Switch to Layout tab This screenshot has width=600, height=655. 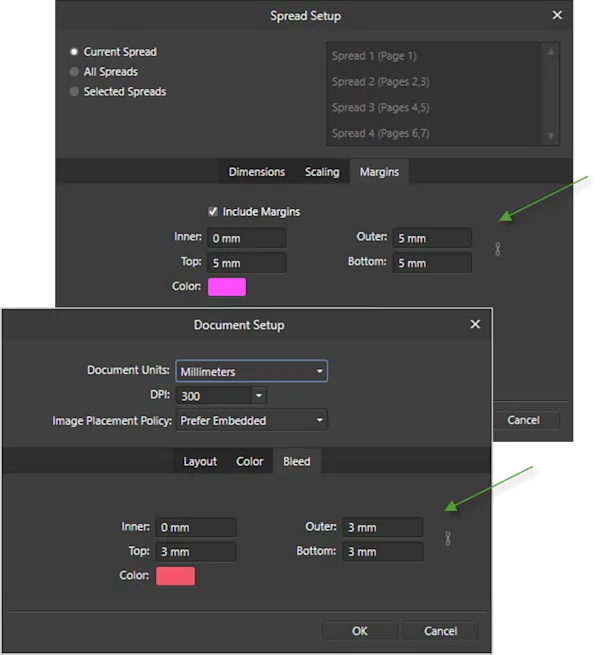[200, 461]
